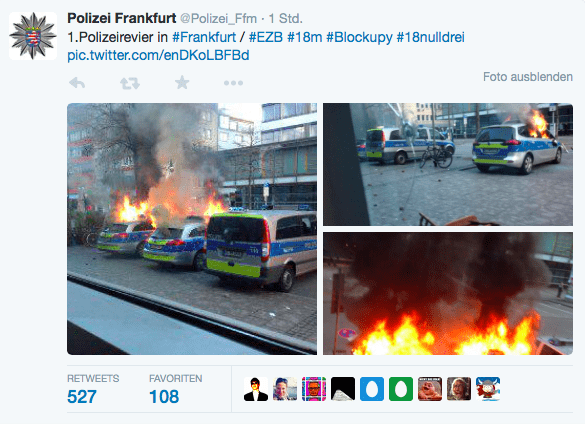The width and height of the screenshot is (585, 424).
Task: Open the bottom-right photo of flames
Action: point(448,293)
